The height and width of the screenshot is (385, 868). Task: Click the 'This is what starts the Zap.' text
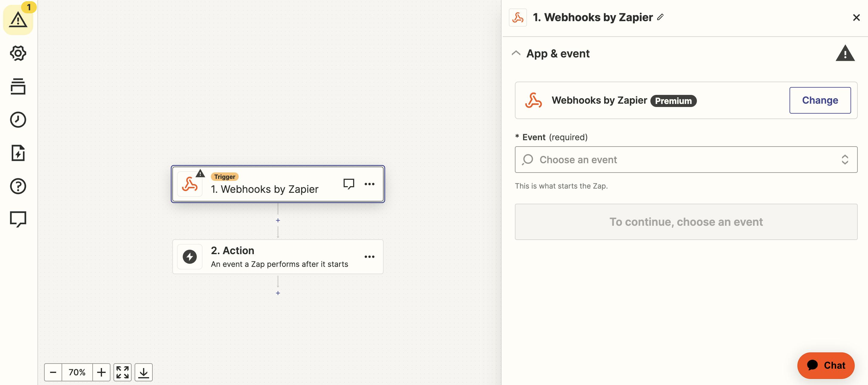(561, 186)
